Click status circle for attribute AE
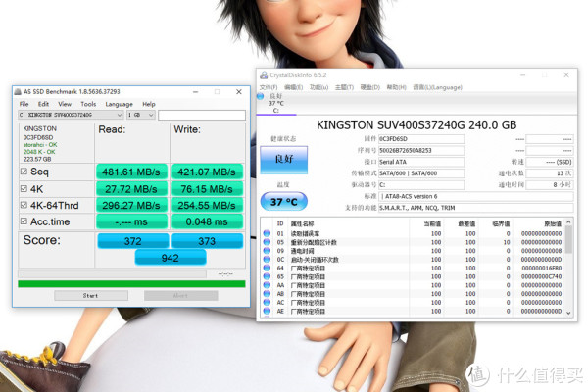The image size is (588, 392). coord(267,311)
